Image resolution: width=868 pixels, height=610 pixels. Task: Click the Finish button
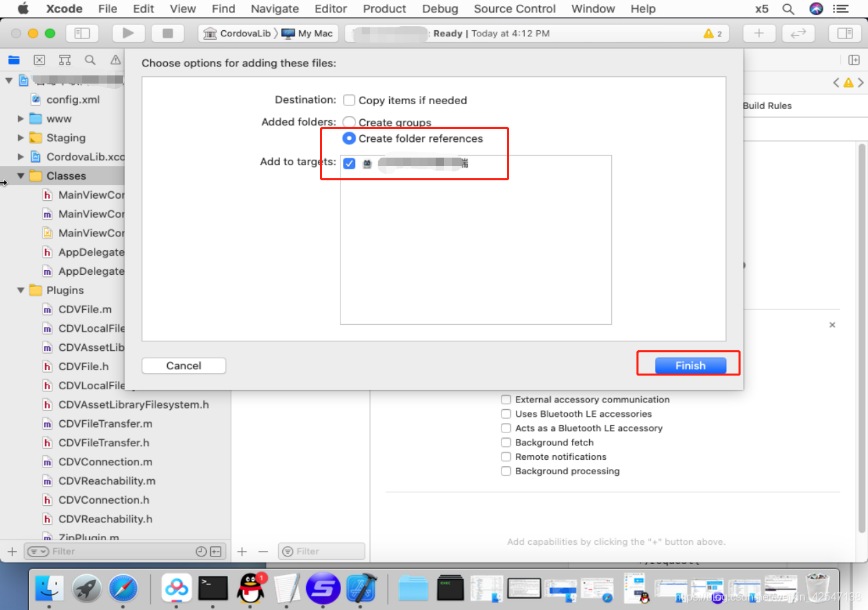[690, 366]
